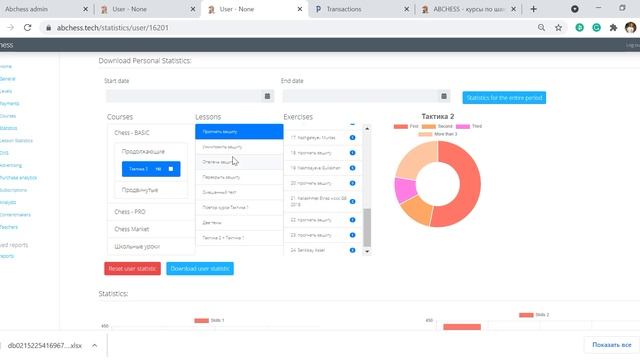This screenshot has height=360, width=640.
Task: Close the Abchess admin tab
Action: click(x=85, y=9)
